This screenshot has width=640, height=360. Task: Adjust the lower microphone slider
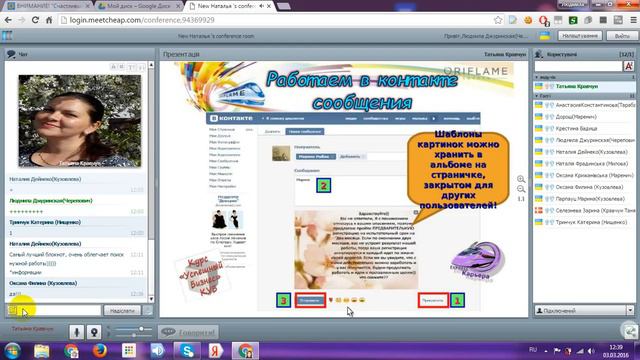133,335
